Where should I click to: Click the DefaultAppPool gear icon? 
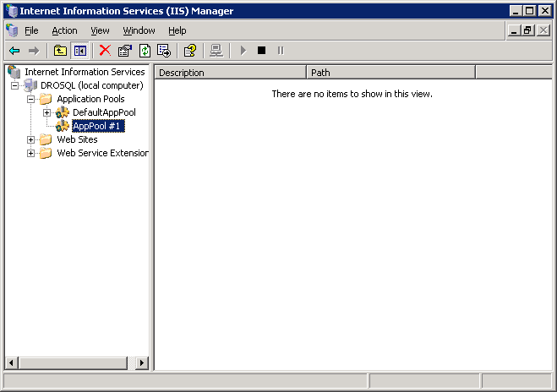[x=63, y=112]
